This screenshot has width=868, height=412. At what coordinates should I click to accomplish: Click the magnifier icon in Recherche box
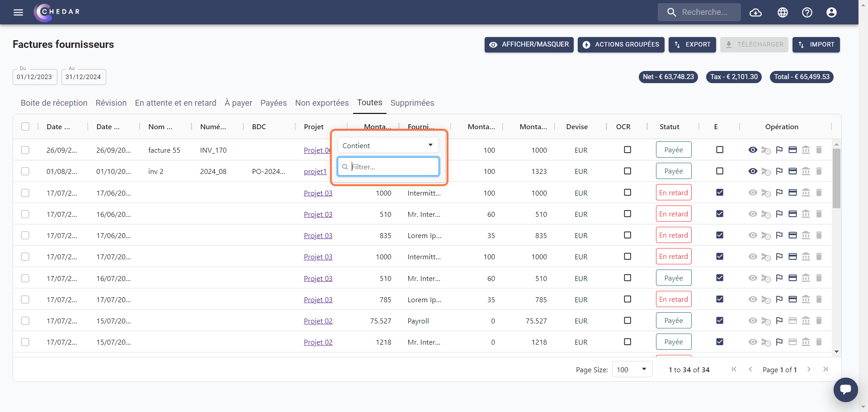pyautogui.click(x=672, y=12)
